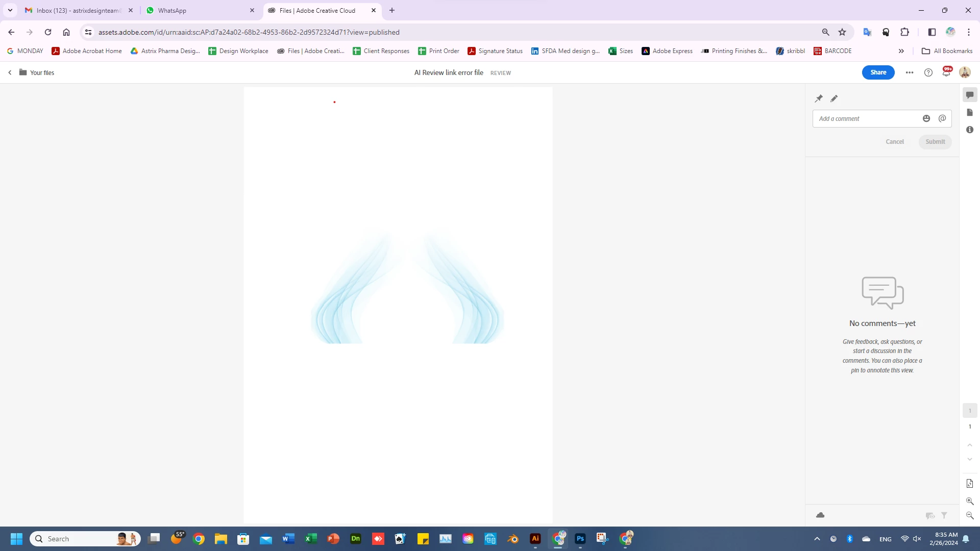This screenshot has width=980, height=551.
Task: Click the blue Share button
Action: 878,72
